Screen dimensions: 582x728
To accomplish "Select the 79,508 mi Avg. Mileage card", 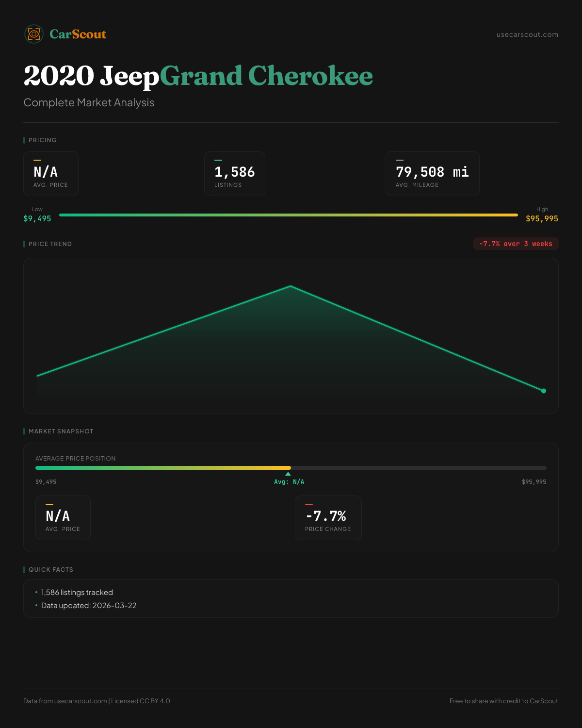I will pos(432,174).
